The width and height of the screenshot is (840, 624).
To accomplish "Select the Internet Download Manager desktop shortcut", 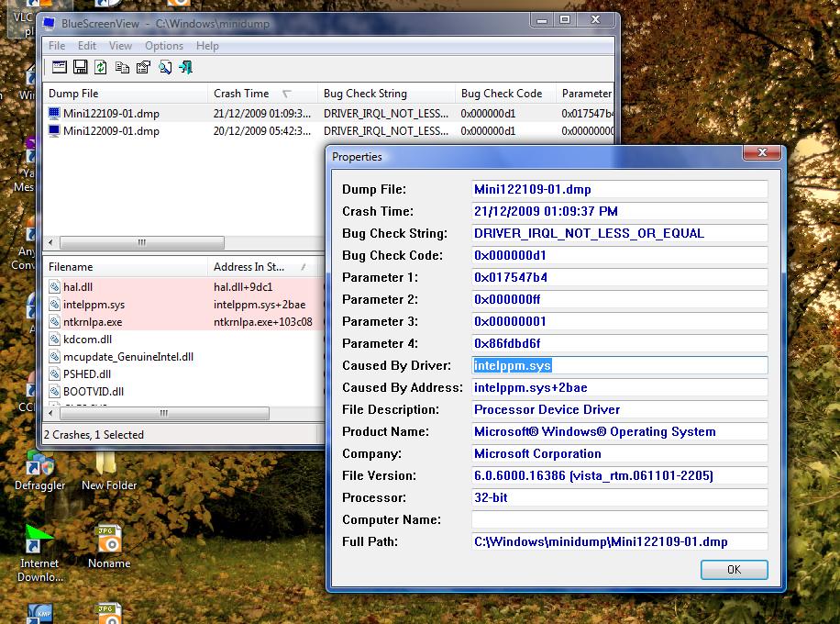I will (x=39, y=553).
